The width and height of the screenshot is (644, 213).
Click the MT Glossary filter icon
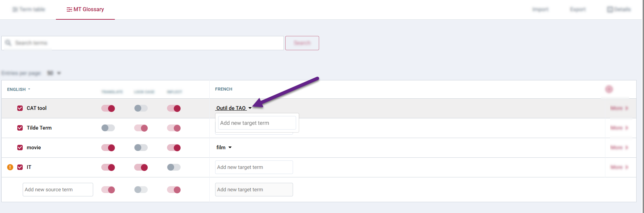(x=69, y=9)
